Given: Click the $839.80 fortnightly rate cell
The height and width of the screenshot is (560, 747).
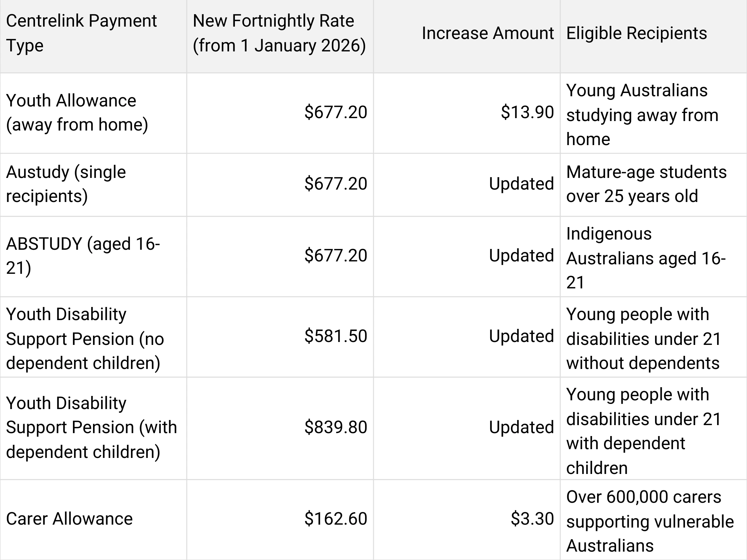Looking at the screenshot, I should pyautogui.click(x=336, y=427).
